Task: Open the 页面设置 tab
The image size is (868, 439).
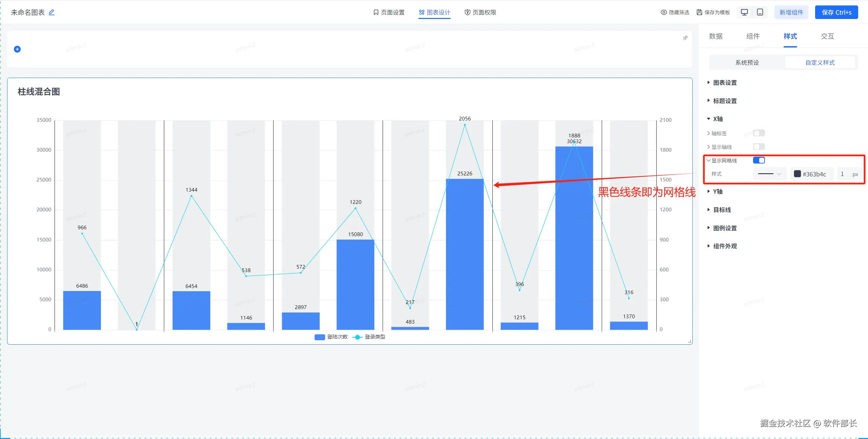Action: point(389,13)
